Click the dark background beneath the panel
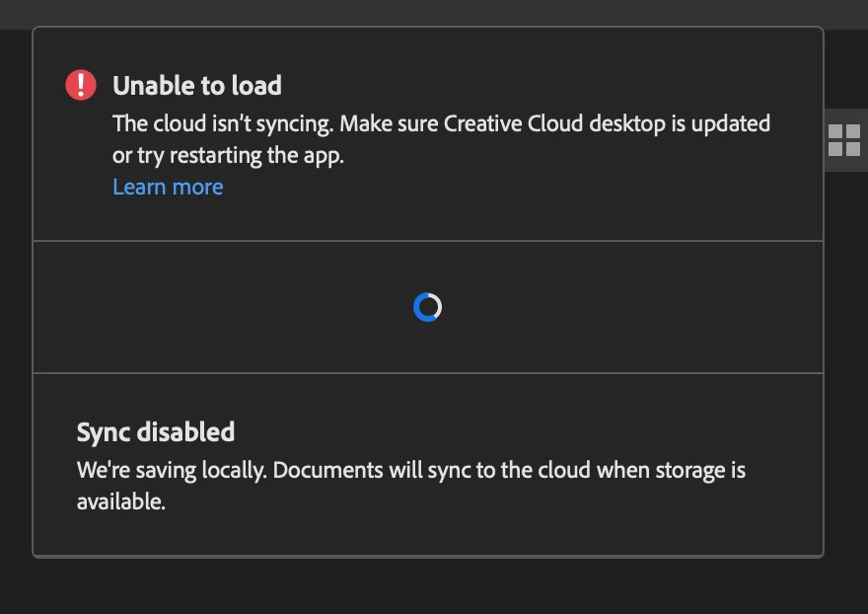Screen dimensions: 868x614 (x=434, y=587)
